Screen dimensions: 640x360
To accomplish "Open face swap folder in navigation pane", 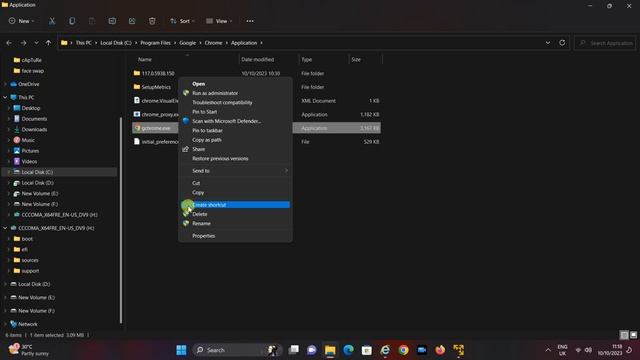I will [x=32, y=71].
